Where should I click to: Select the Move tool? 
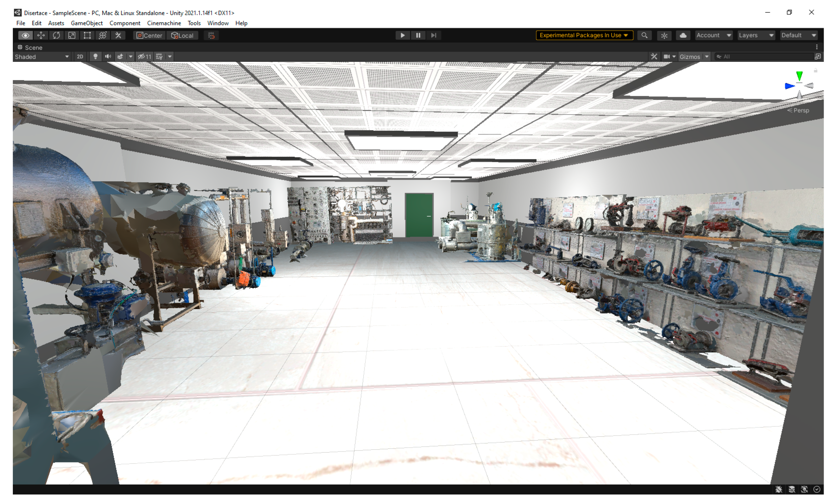point(41,35)
